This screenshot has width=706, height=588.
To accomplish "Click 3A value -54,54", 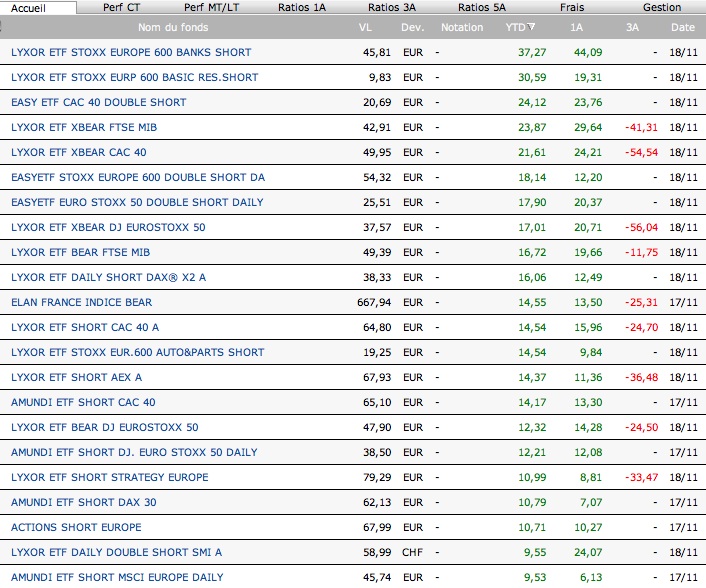I will point(641,152).
